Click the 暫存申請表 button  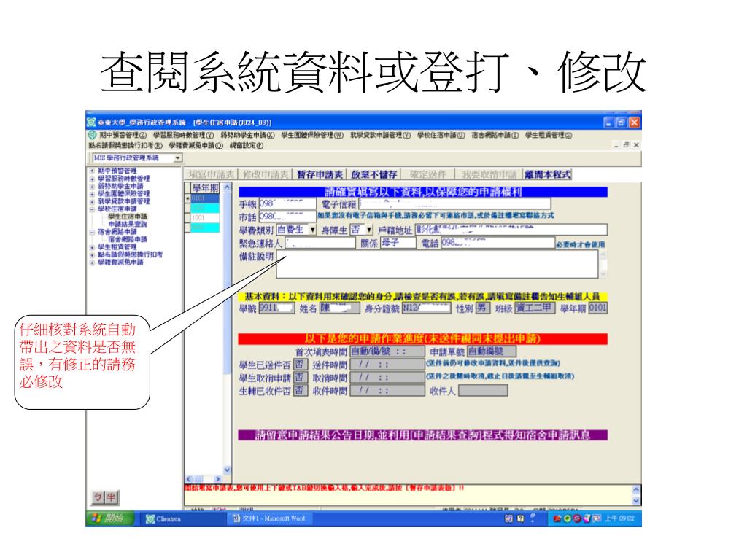click(320, 174)
